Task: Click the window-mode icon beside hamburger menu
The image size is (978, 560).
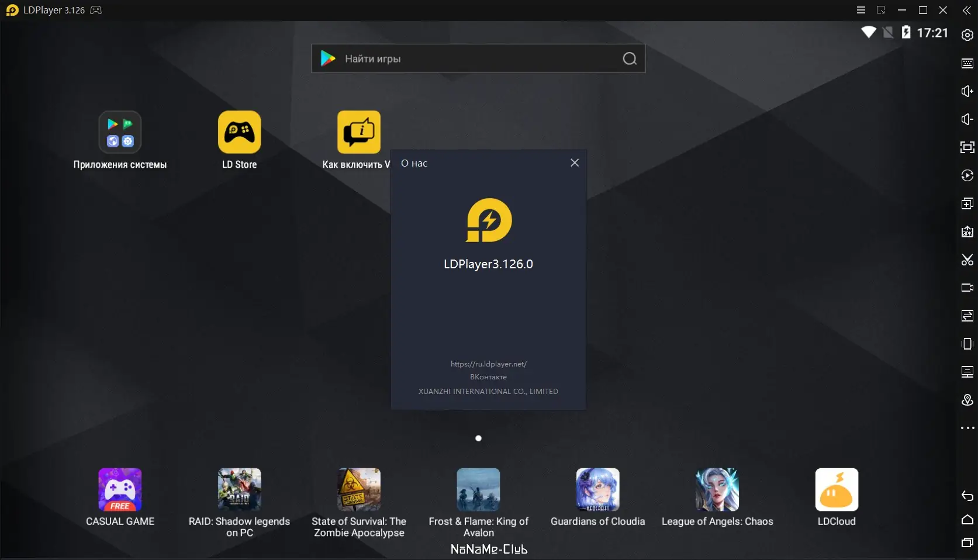Action: (x=881, y=10)
